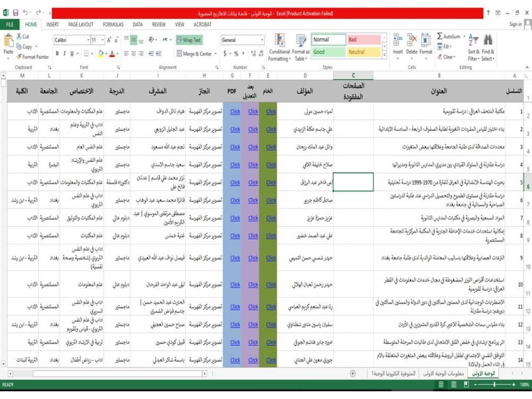This screenshot has width=532, height=399.
Task: Toggle Bold formatting
Action: pos(57,54)
